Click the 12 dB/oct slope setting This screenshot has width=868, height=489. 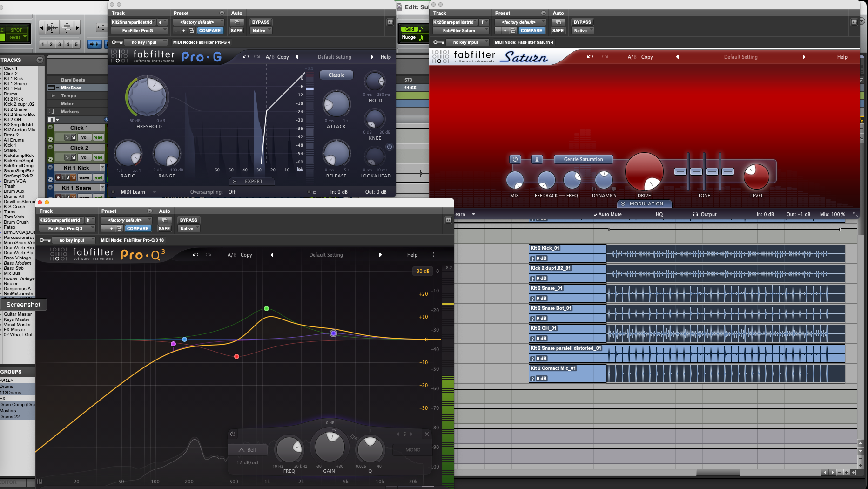tap(248, 462)
